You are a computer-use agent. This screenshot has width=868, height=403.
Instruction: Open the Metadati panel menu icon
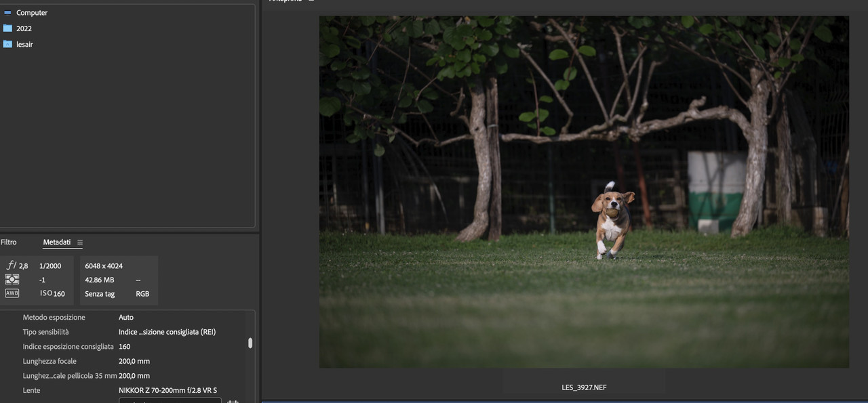coord(80,242)
